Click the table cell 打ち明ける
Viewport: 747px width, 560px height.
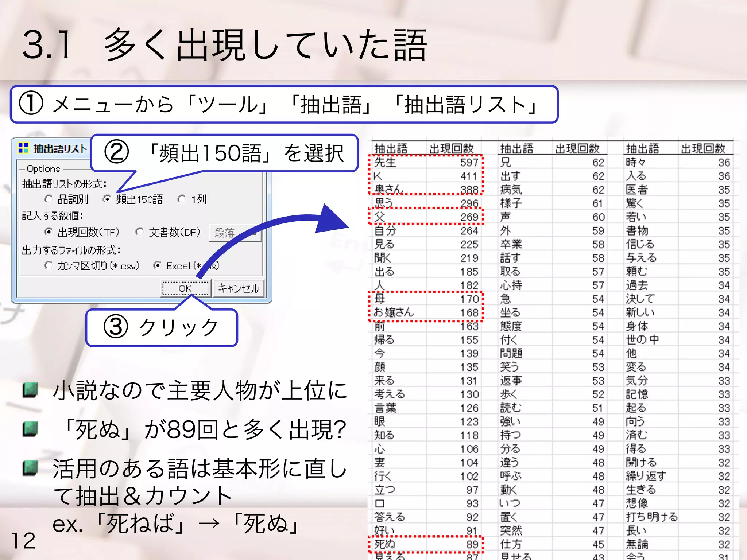pos(652,517)
